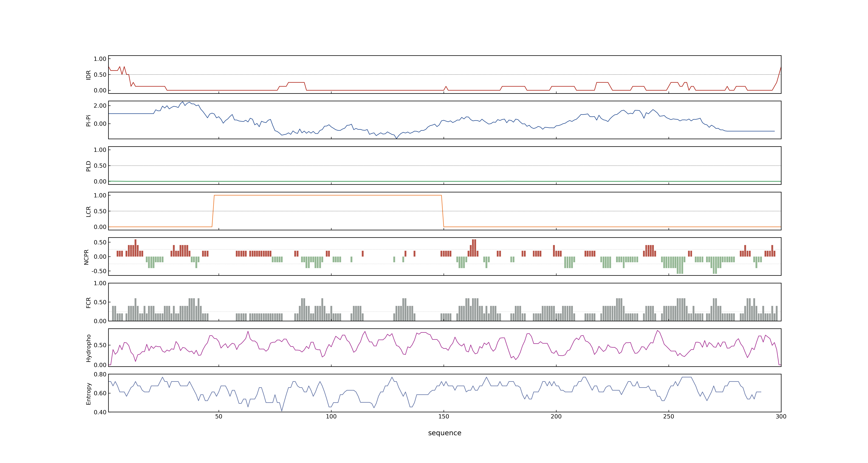This screenshot has height=463, width=868.
Task: Click the Entropy y-axis label
Action: coord(88,394)
